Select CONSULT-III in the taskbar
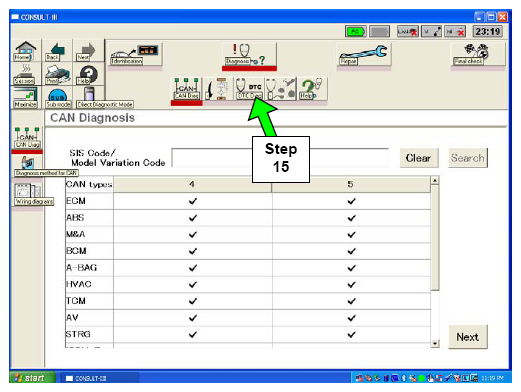The height and width of the screenshot is (392, 521). coord(99,378)
